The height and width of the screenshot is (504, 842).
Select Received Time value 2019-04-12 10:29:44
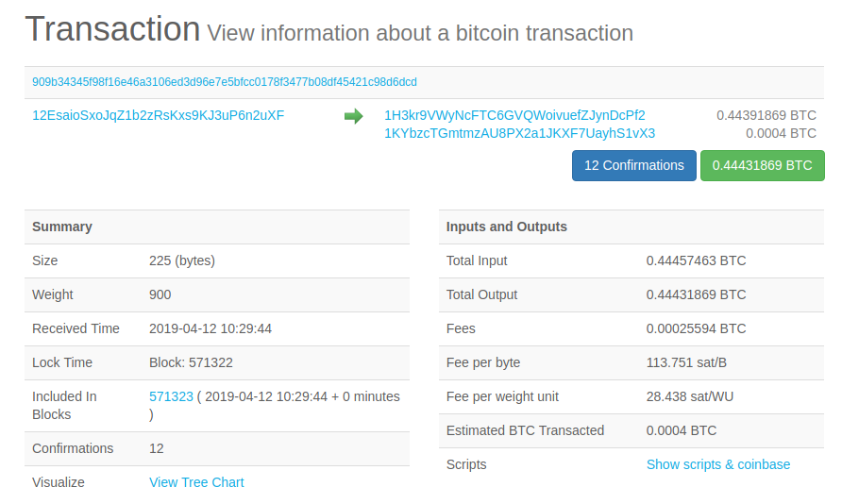click(210, 328)
